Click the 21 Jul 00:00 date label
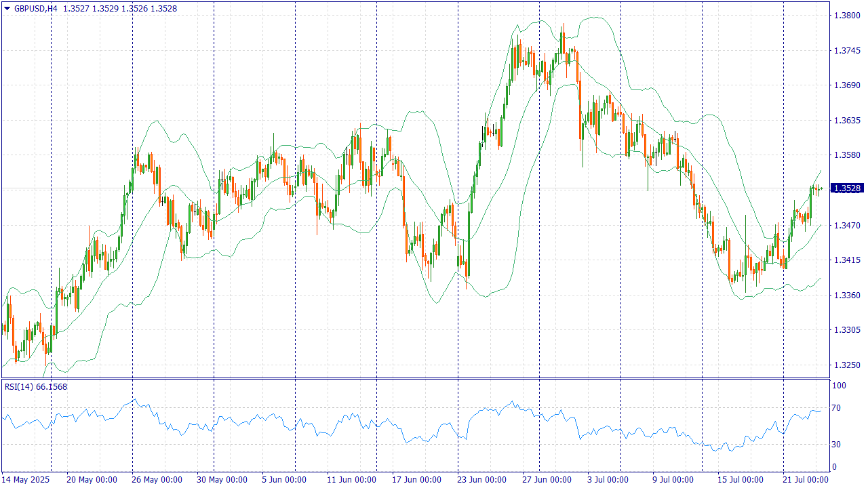This screenshot has height=488, width=868. click(806, 480)
